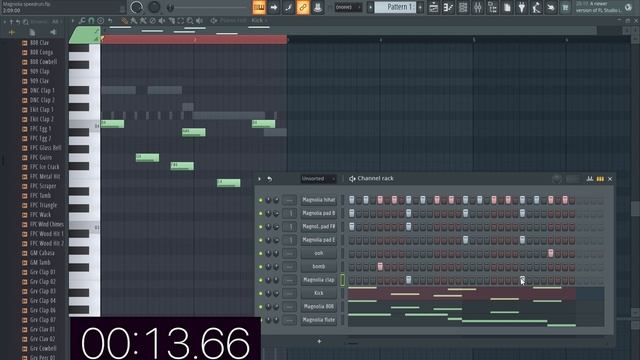Click the plug icon in top toolbar
This screenshot has height=360, width=640.
pos(522,7)
